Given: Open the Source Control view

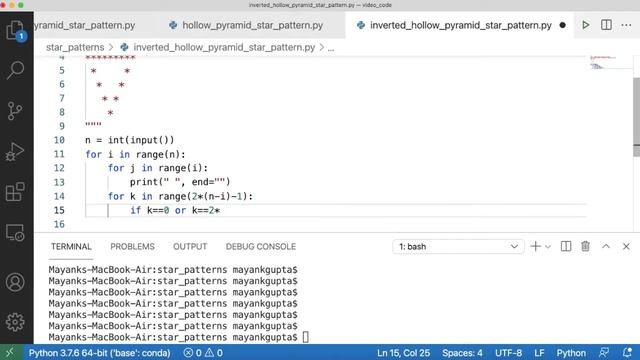Looking at the screenshot, I should click(x=15, y=111).
